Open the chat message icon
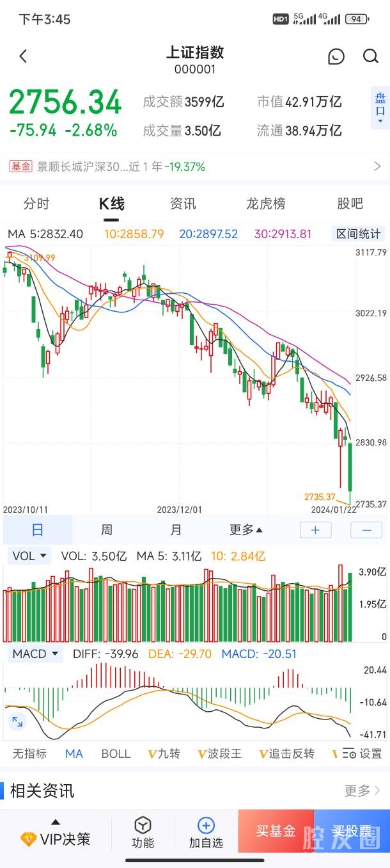 [x=336, y=56]
